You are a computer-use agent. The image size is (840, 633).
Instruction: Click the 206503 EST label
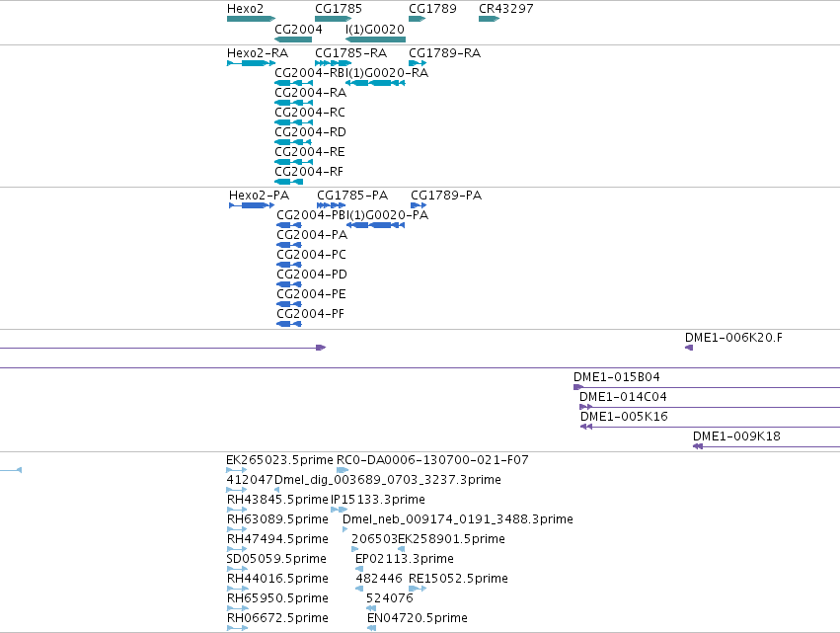click(374, 538)
